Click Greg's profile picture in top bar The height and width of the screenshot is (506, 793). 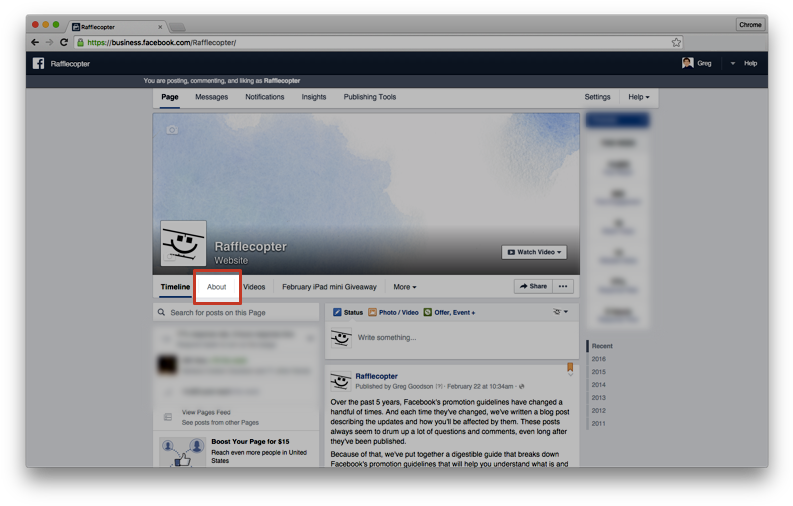pos(687,63)
